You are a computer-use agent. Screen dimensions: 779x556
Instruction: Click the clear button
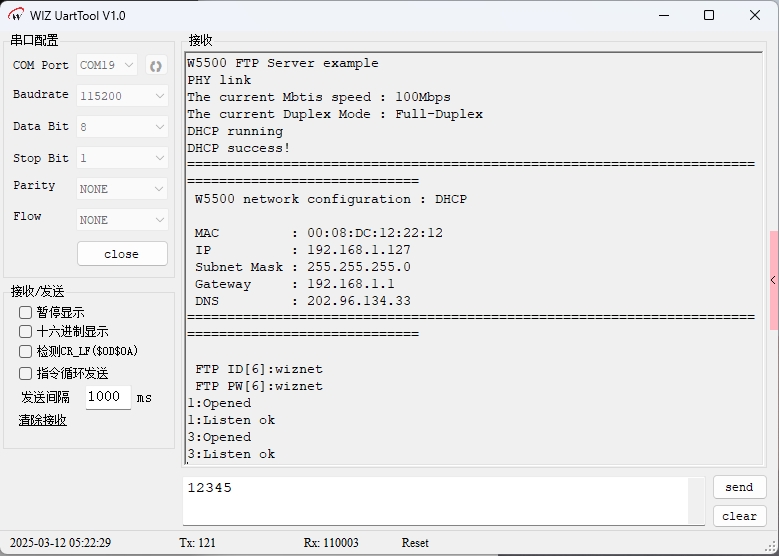(739, 516)
